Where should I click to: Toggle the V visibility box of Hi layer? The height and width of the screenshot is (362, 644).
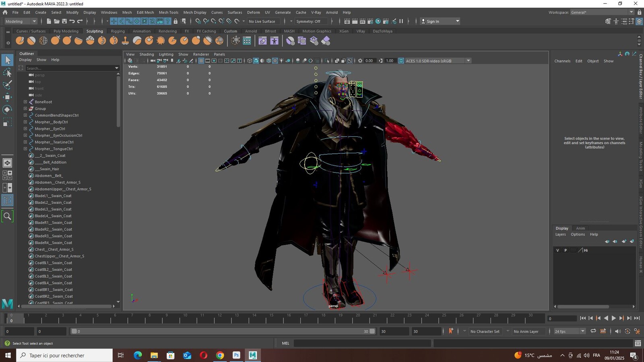coord(557,250)
